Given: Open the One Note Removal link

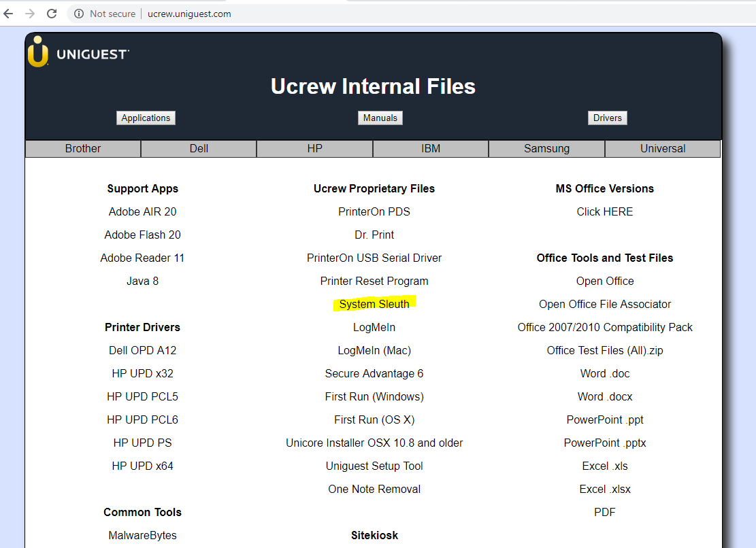Looking at the screenshot, I should tap(374, 490).
